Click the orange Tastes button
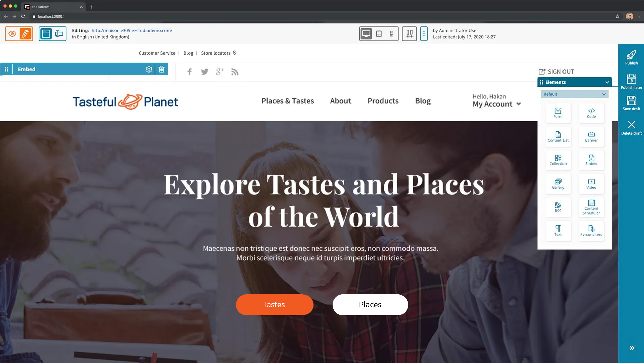Image resolution: width=644 pixels, height=363 pixels. coord(274,304)
